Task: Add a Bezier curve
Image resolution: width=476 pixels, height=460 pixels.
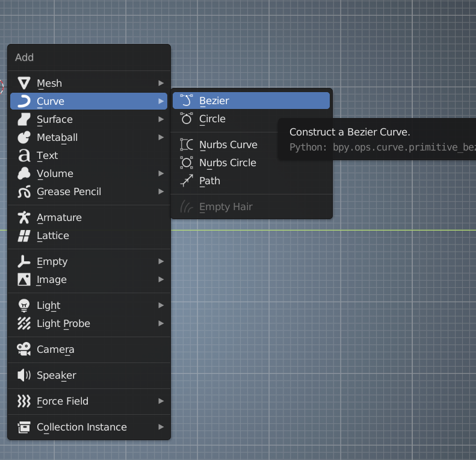Action: click(x=251, y=101)
